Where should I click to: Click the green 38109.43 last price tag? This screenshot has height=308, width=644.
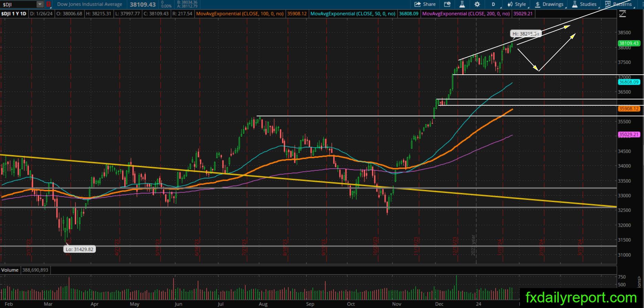(x=629, y=43)
